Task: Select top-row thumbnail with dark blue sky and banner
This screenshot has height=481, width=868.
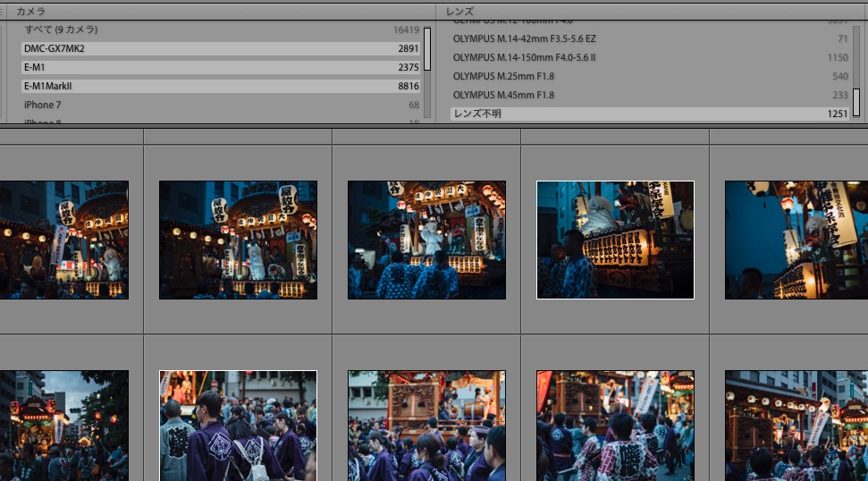Action: click(796, 240)
